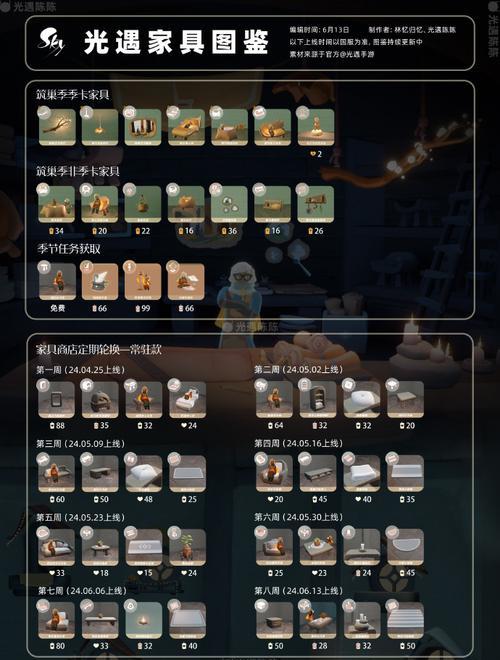This screenshot has width=500, height=660.
Task: Select the branch furniture icon in 筑巢季季卡家具 row
Action: pyautogui.click(x=57, y=127)
